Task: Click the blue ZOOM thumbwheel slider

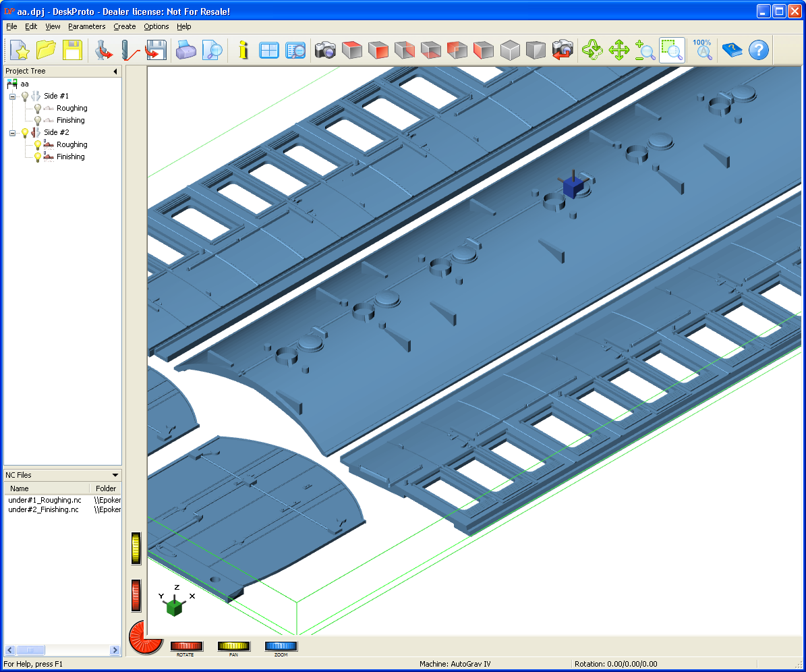Action: click(x=281, y=646)
